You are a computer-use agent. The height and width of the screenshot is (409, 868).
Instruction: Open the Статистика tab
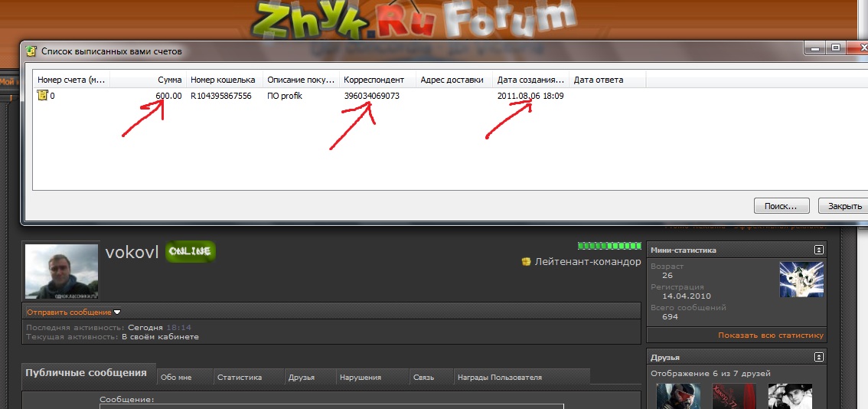pos(239,378)
